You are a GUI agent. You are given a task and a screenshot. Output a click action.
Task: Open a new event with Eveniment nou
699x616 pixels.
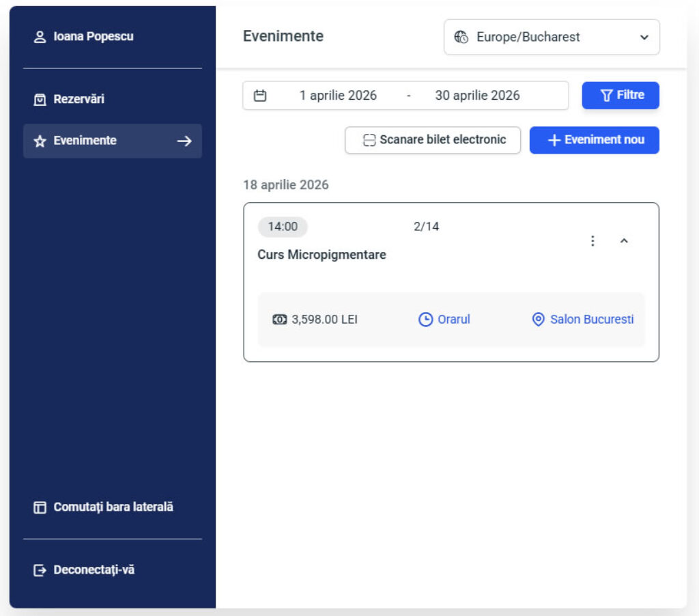tap(594, 139)
